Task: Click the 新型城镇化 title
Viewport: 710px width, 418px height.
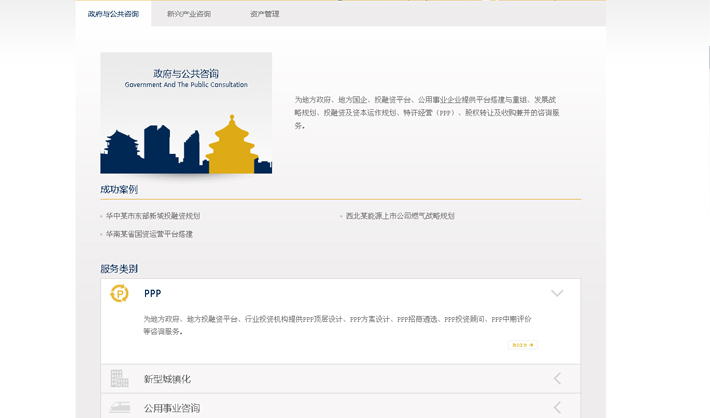Action: click(167, 379)
